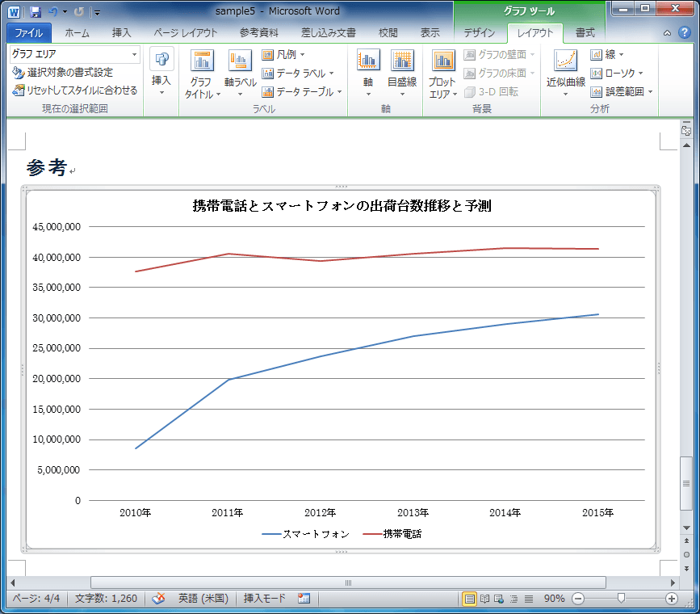Click the horizontal scrollbar thumb
The image size is (700, 614).
coord(348,582)
